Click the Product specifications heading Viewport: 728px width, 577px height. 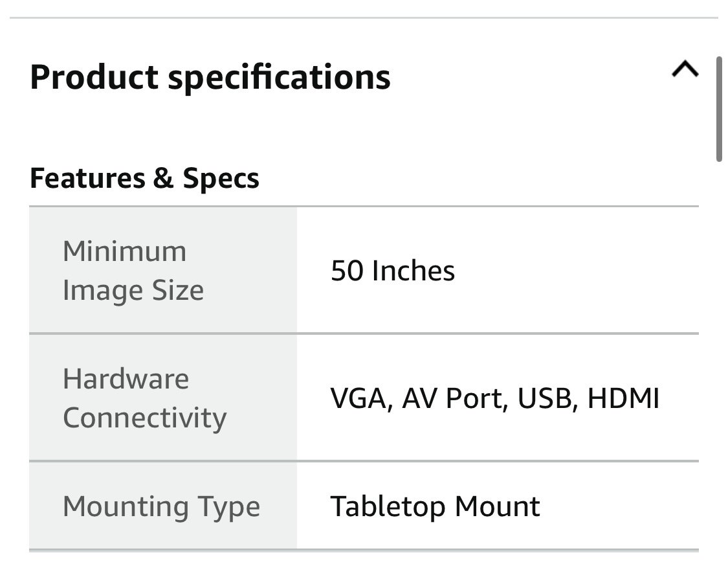[x=210, y=77]
